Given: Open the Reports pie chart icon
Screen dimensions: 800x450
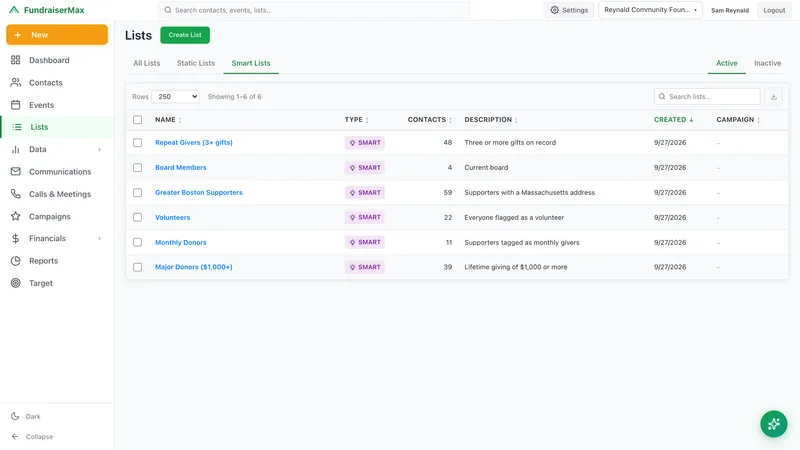Looking at the screenshot, I should tap(16, 261).
